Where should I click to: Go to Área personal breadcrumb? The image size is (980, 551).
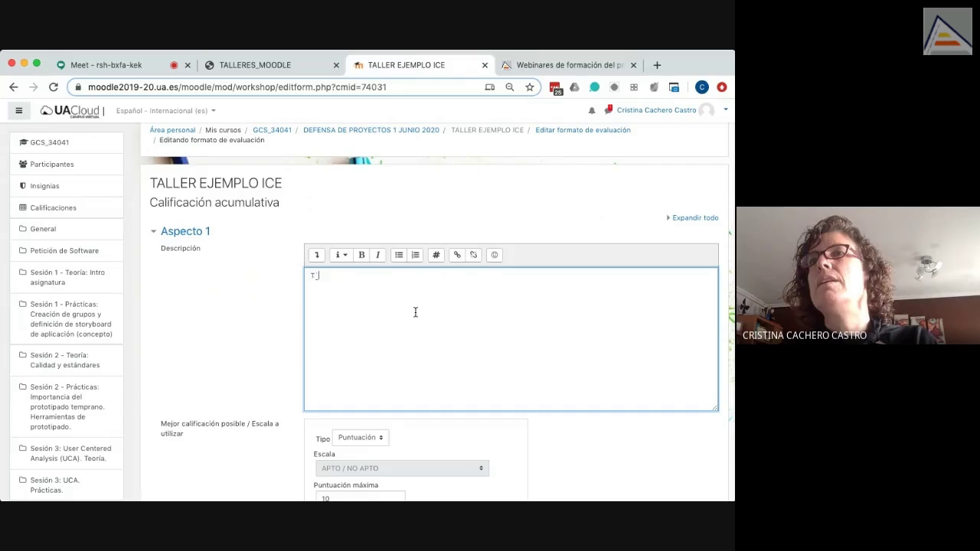(x=172, y=130)
